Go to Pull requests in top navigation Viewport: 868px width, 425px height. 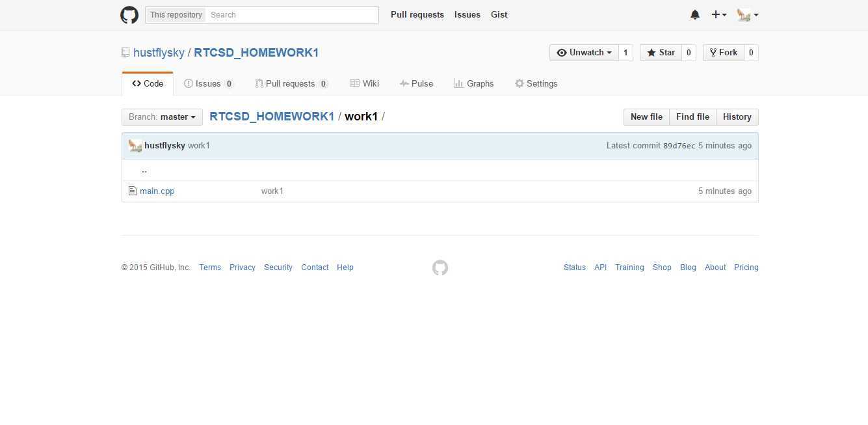[417, 15]
